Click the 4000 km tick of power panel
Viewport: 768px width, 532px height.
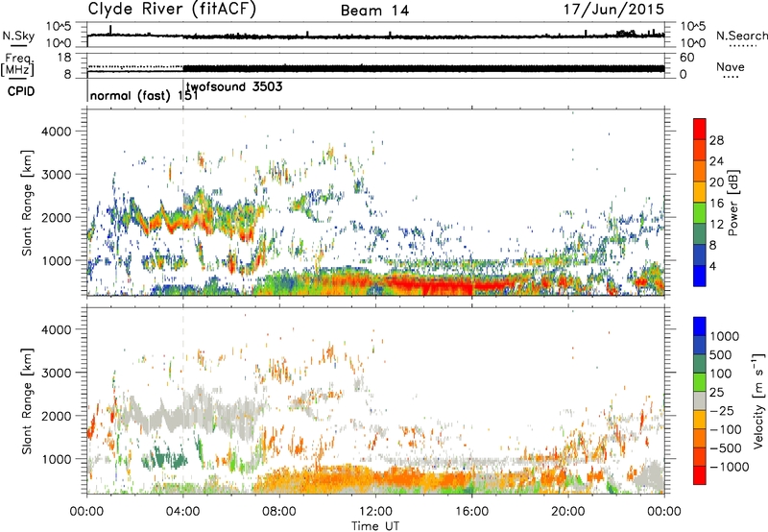pos(57,132)
